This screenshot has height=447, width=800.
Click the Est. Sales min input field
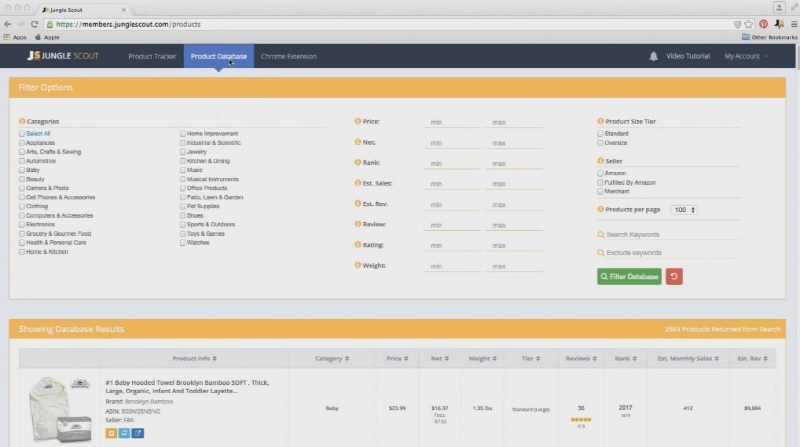pyautogui.click(x=452, y=184)
